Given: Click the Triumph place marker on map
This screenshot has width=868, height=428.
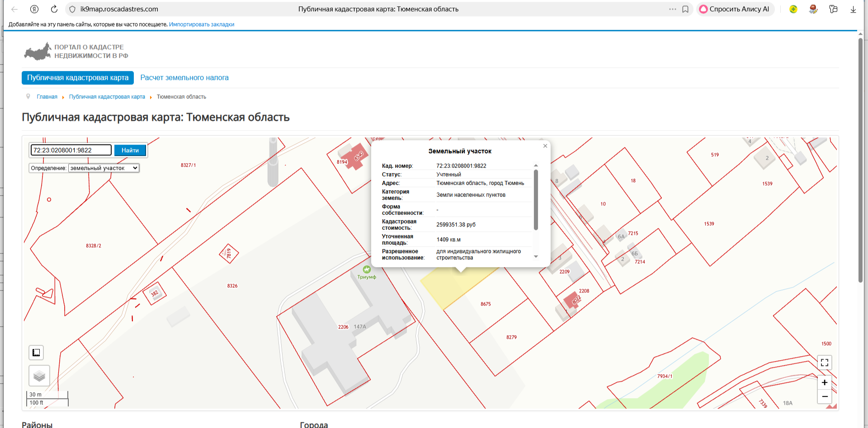Looking at the screenshot, I should coord(367,270).
